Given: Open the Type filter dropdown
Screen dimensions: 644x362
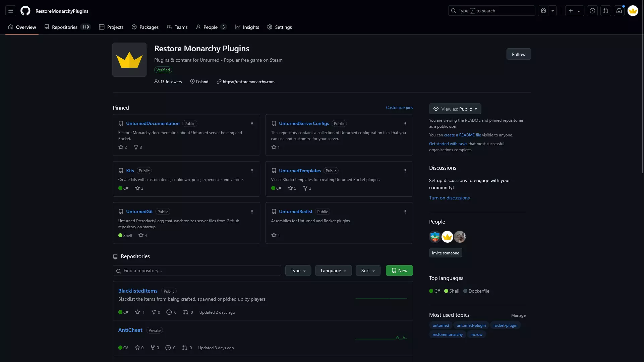Looking at the screenshot, I should [298, 271].
